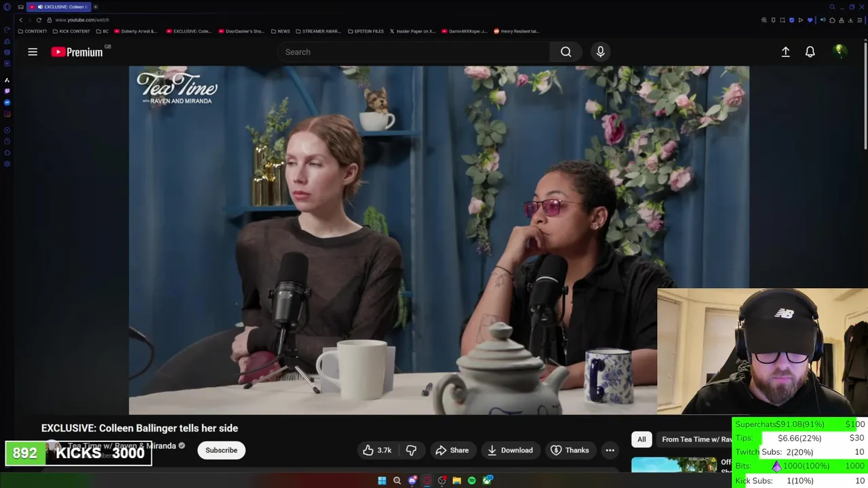Click the main video player

[439, 240]
